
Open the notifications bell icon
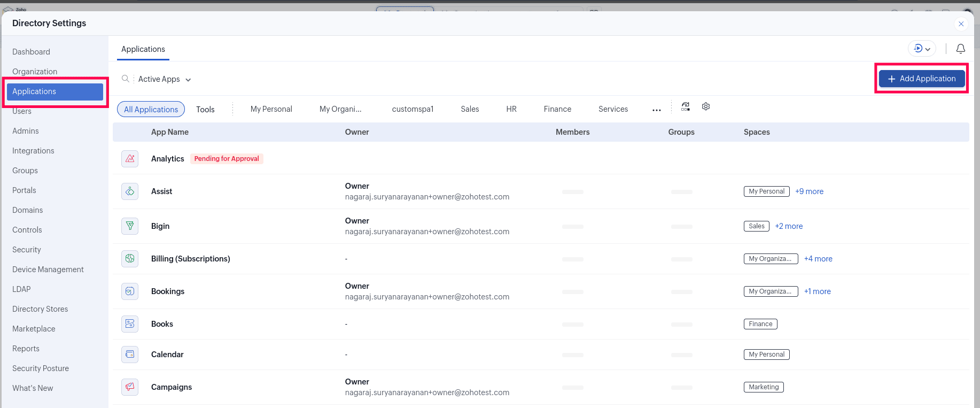tap(960, 49)
